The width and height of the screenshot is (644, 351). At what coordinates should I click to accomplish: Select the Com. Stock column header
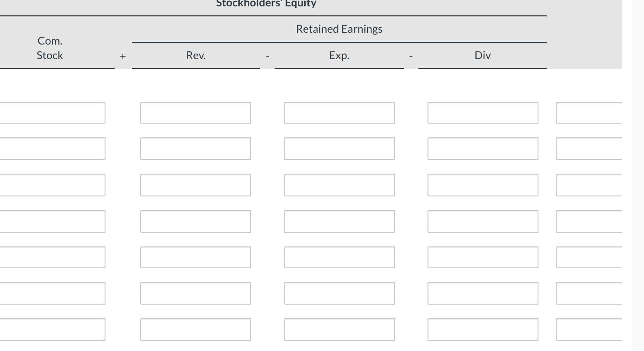coord(50,48)
